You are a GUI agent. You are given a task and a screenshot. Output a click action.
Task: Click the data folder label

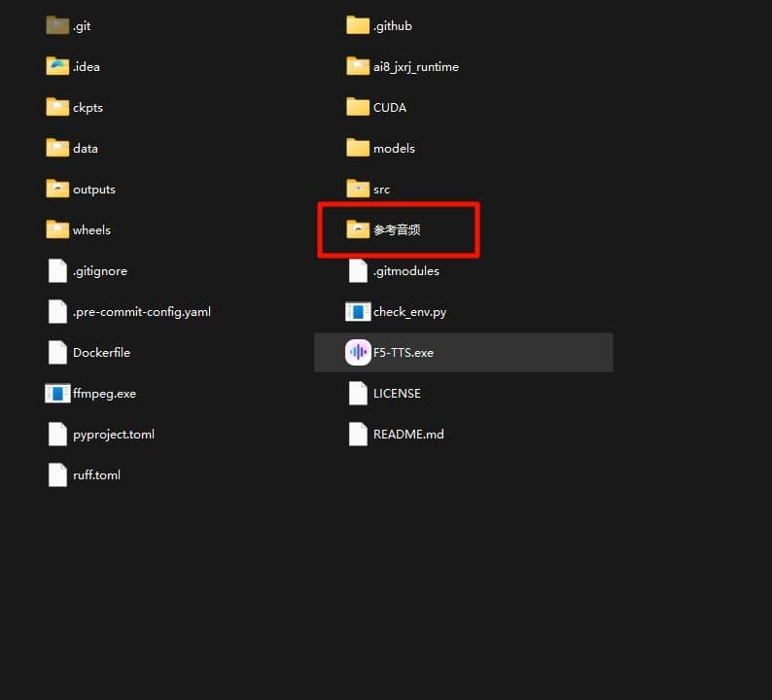click(86, 149)
